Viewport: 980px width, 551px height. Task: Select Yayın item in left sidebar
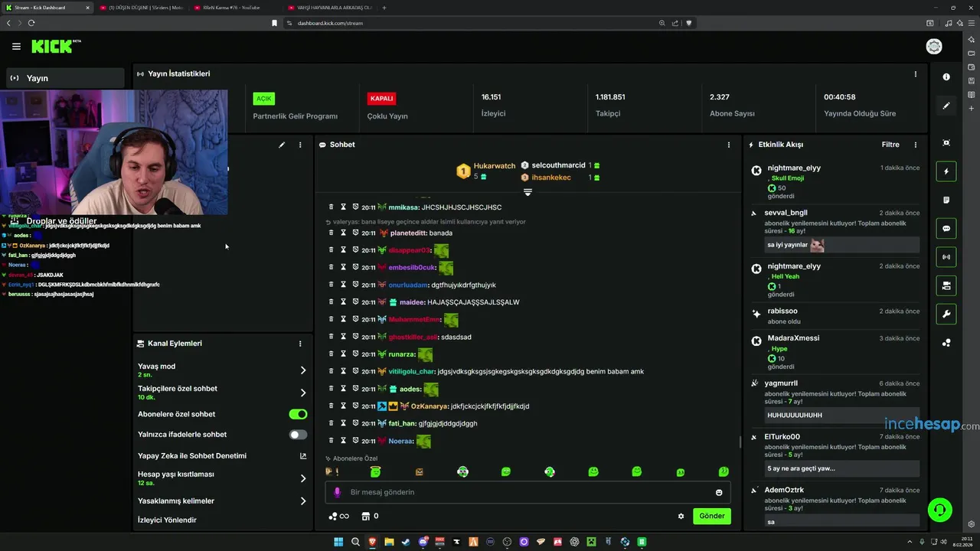coord(65,78)
